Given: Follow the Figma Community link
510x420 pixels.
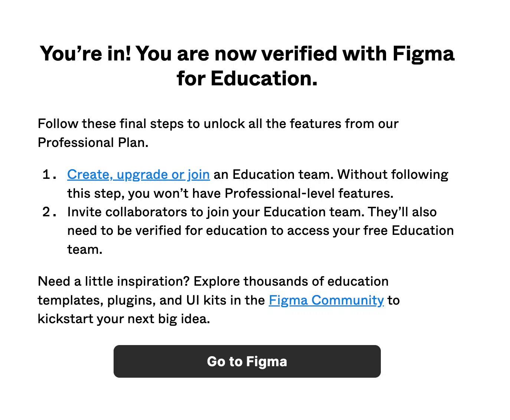Looking at the screenshot, I should pyautogui.click(x=326, y=300).
